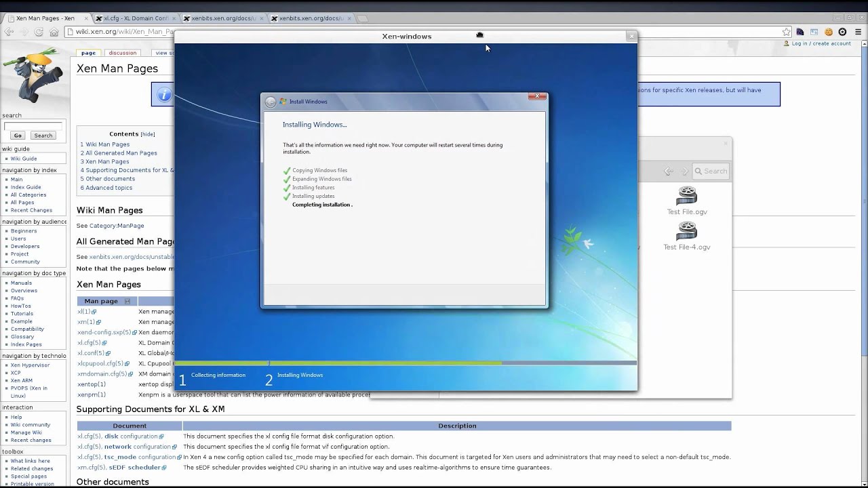Select the wiki 'discussion' tab
Viewport: 868px width, 488px height.
(x=123, y=53)
